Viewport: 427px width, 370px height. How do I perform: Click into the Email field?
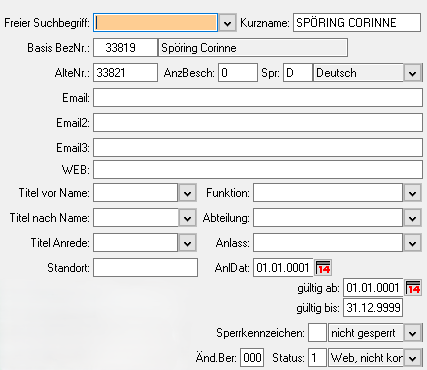258,98
